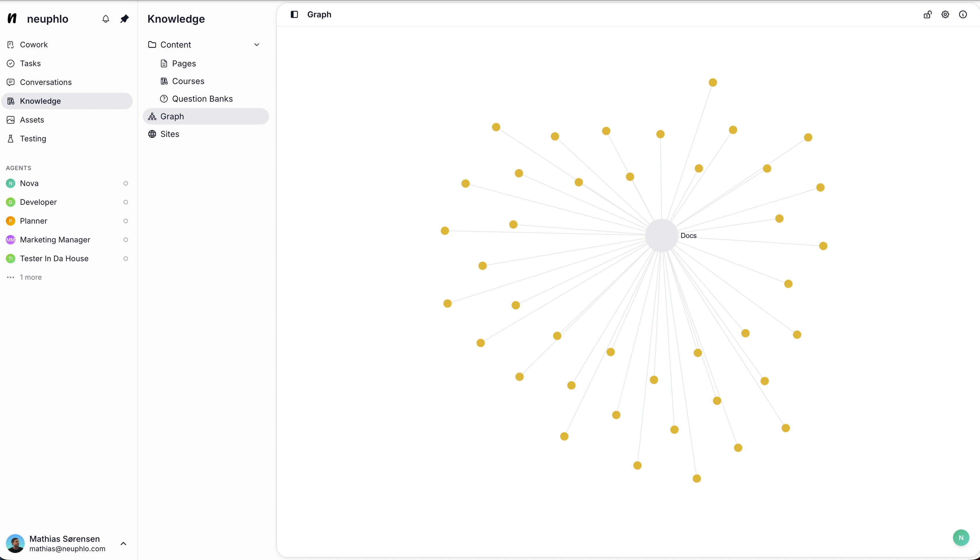Open Question Banks
The width and height of the screenshot is (980, 560).
tap(211, 99)
